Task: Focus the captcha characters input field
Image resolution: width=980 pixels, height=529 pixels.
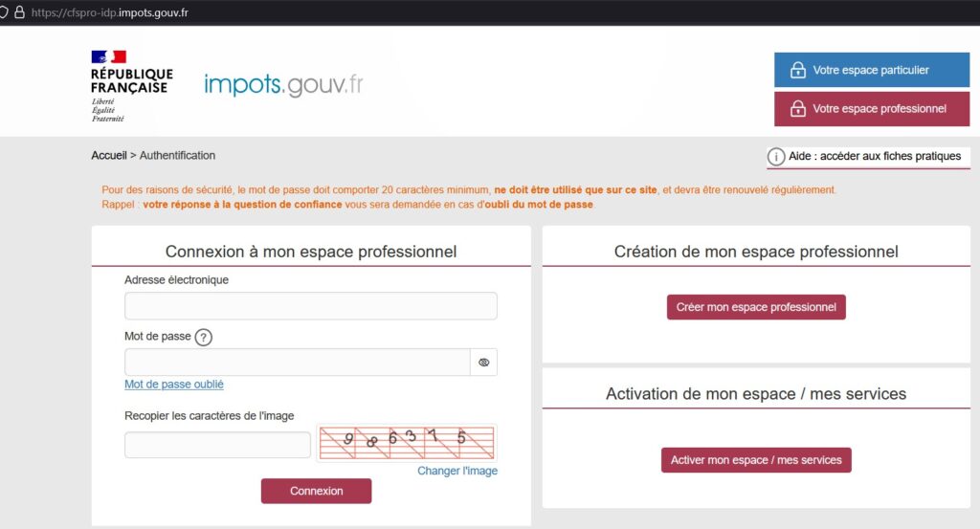Action: [217, 445]
